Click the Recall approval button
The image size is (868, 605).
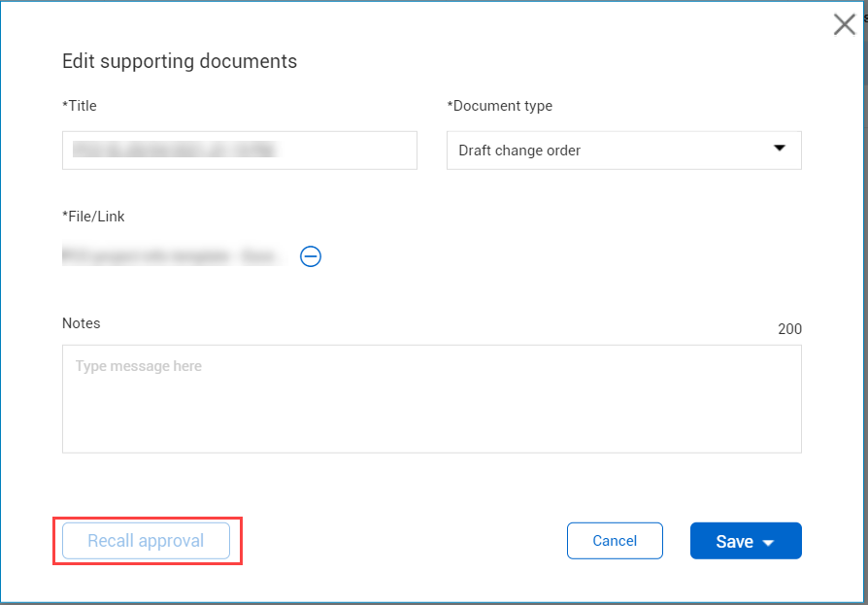click(147, 541)
